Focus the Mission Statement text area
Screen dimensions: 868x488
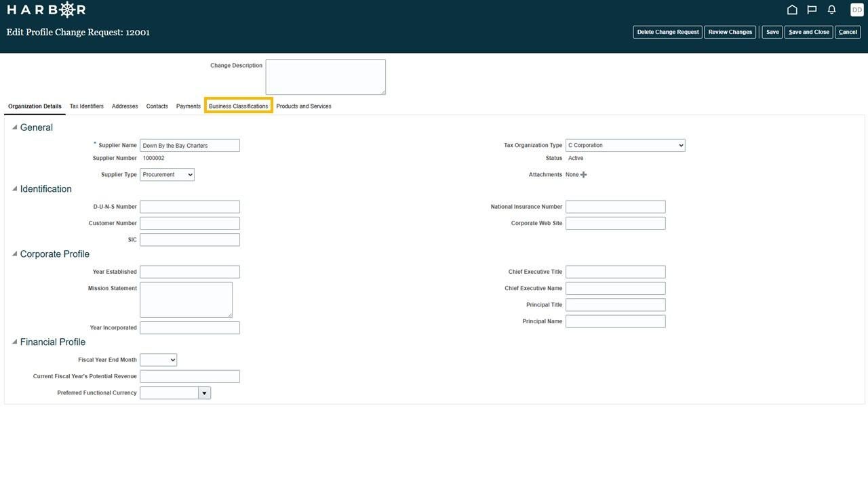click(186, 300)
